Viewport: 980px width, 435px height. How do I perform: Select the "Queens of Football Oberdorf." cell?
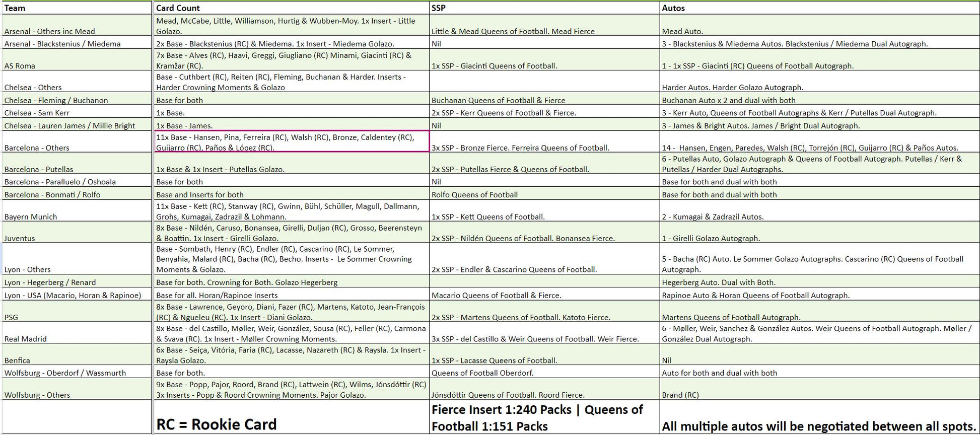tap(544, 373)
